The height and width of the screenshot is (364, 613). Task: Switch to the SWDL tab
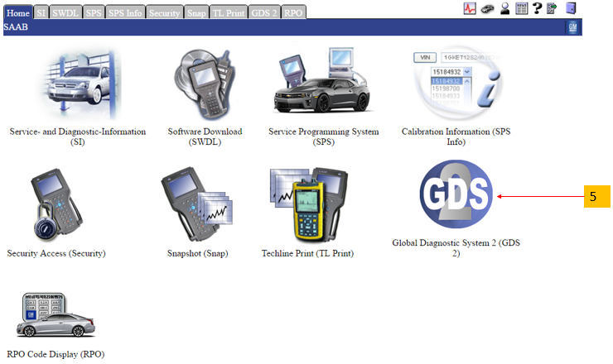(65, 13)
